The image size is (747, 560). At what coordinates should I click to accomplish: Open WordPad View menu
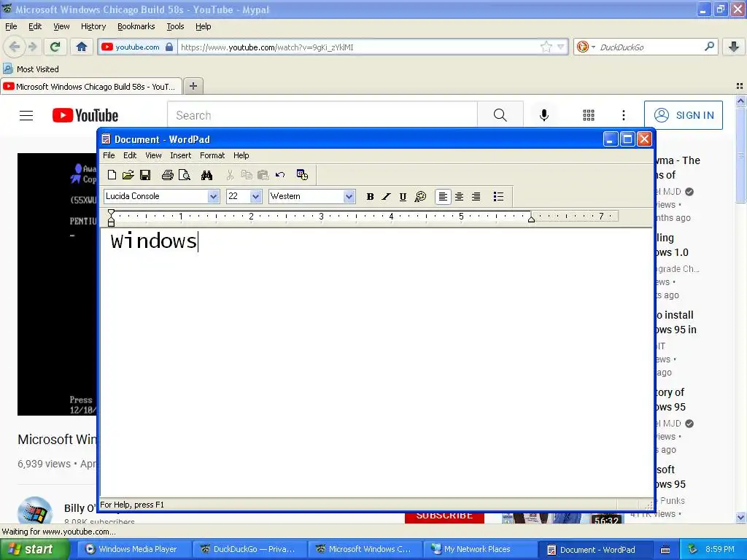(x=153, y=155)
